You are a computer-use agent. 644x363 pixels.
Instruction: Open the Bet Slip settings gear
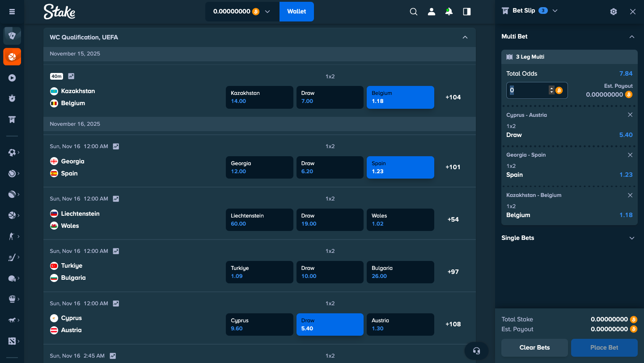(x=614, y=12)
